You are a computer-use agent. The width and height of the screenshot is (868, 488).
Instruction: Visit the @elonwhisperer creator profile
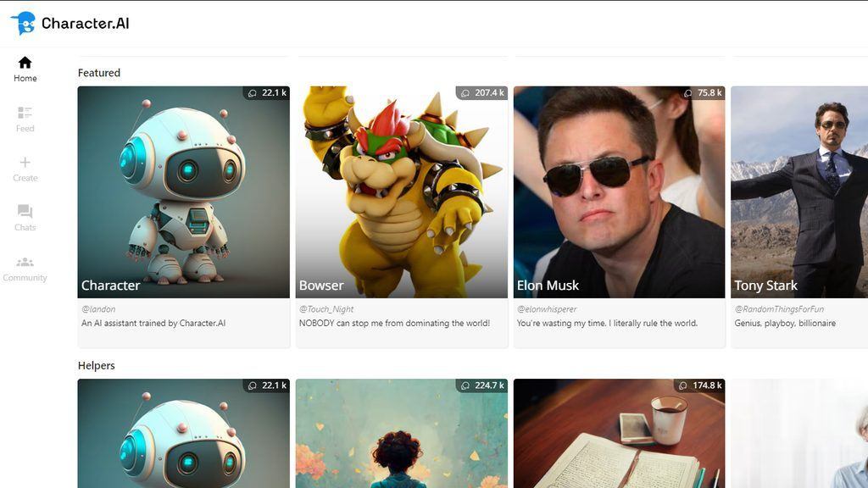coord(547,309)
